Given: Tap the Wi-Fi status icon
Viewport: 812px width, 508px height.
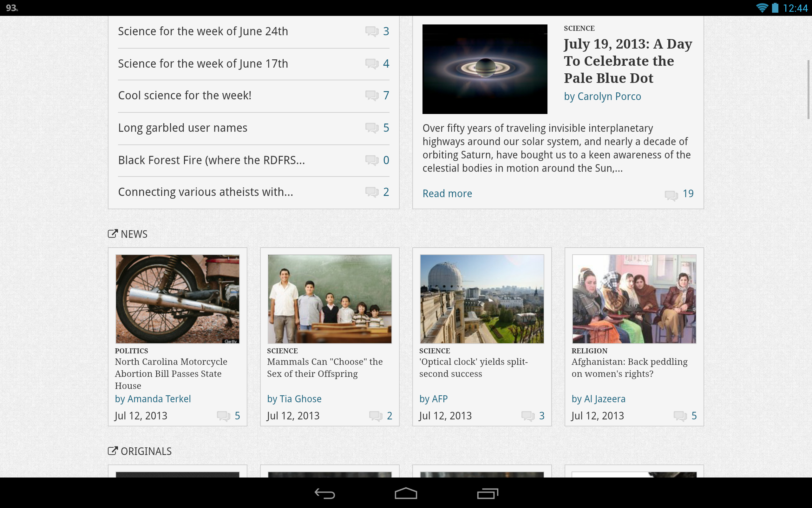Looking at the screenshot, I should [x=762, y=8].
